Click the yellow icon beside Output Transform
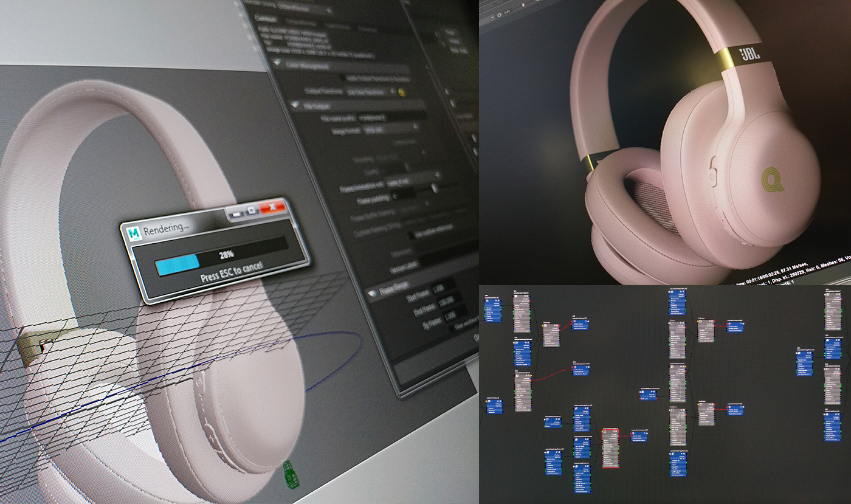 401,93
